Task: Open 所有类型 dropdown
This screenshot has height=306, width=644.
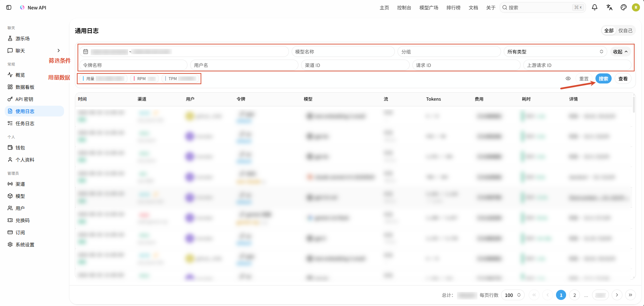Action: tap(555, 52)
